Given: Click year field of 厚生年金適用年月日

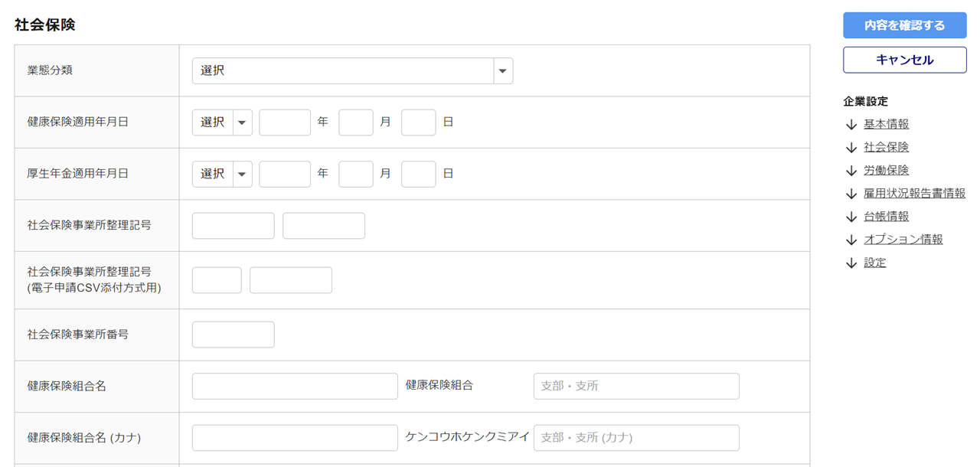Looking at the screenshot, I should click(x=285, y=174).
